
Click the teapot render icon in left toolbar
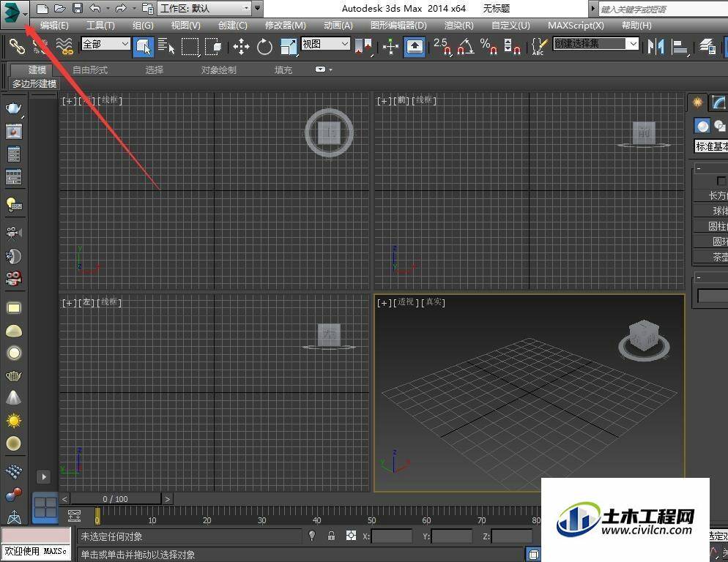click(x=13, y=108)
